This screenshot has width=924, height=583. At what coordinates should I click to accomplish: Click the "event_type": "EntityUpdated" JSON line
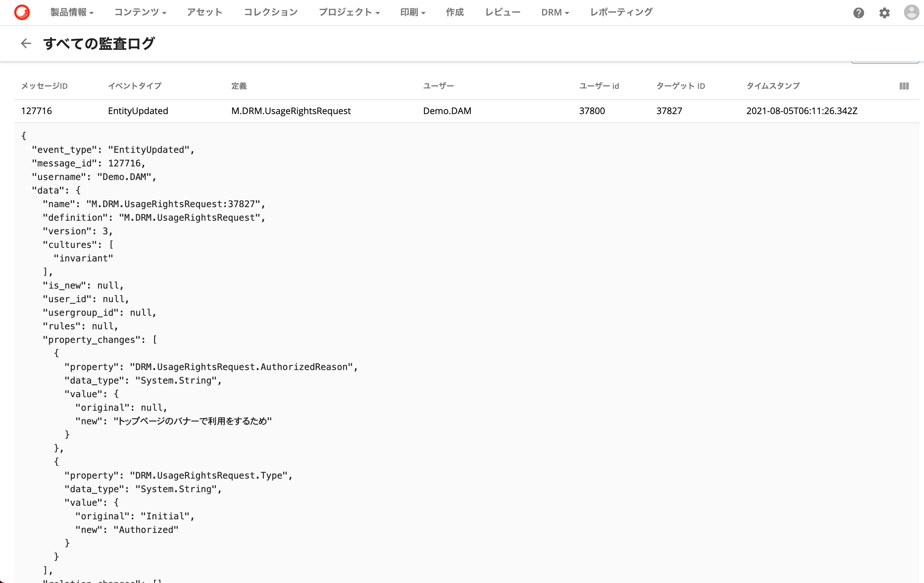click(x=113, y=150)
